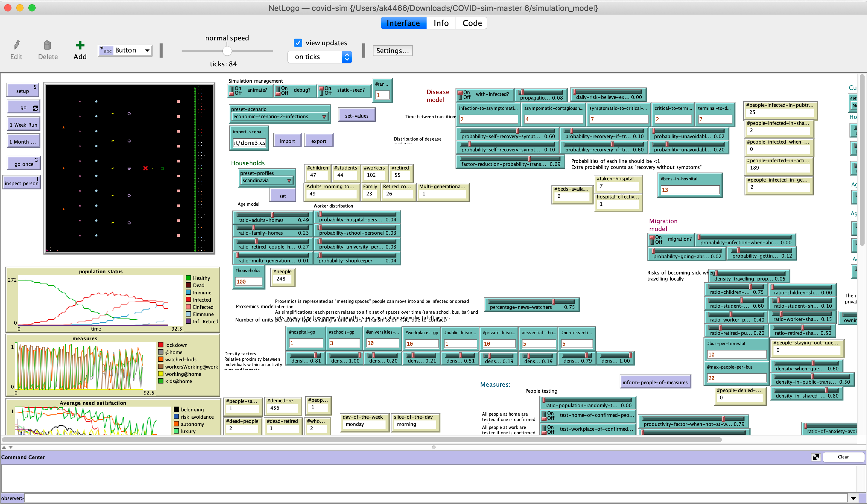Switch to the Info tab
The height and width of the screenshot is (504, 867).
[441, 23]
